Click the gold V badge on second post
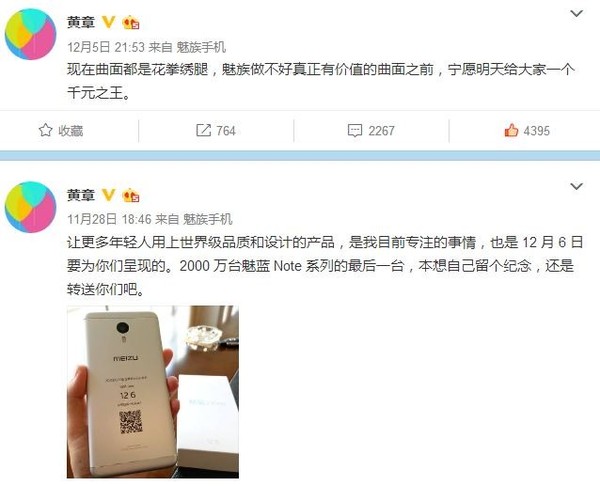This screenshot has height=486, width=600. 109,195
